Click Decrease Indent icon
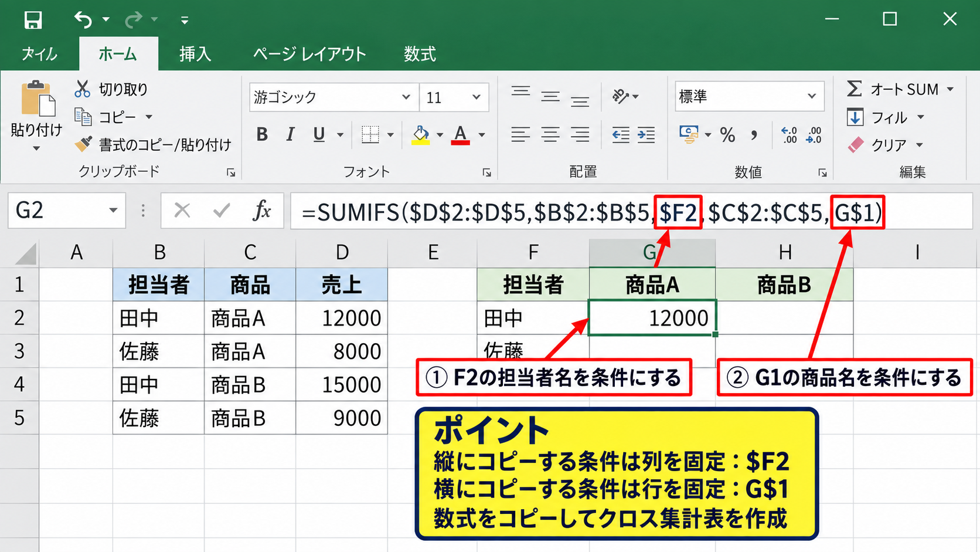The height and width of the screenshot is (552, 980). [x=621, y=135]
